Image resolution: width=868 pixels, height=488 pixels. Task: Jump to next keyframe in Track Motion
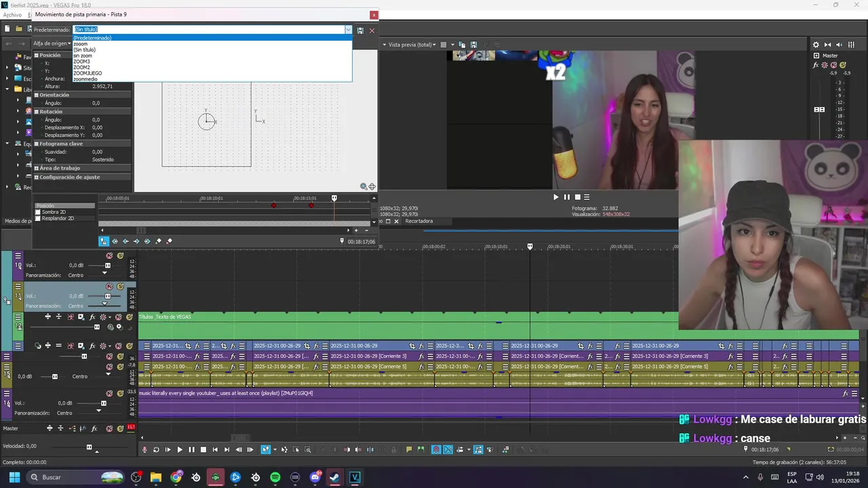pos(136,241)
